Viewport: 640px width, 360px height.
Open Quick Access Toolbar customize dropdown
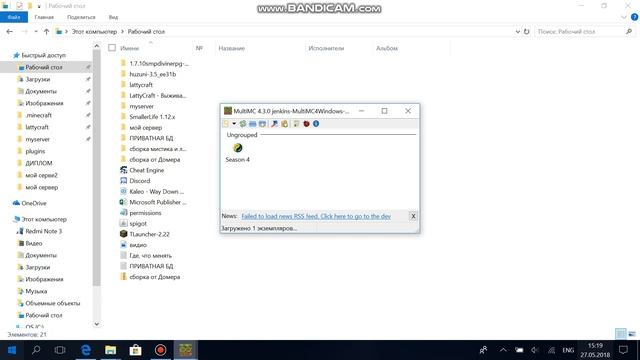pyautogui.click(x=39, y=6)
